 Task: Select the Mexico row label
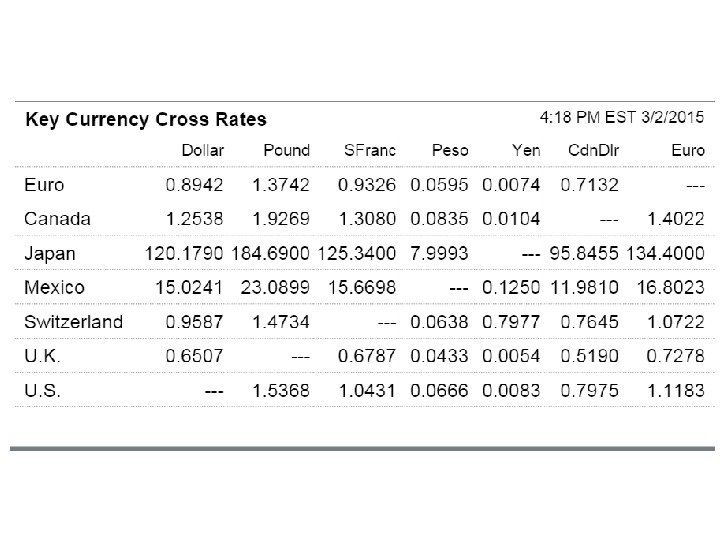[x=53, y=287]
